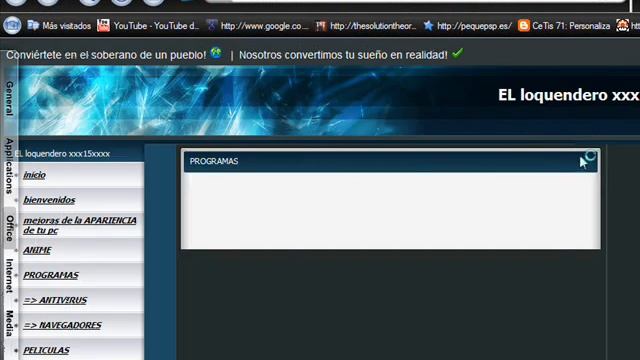Click 'Conviértete en el soberano de un pueblo!' ad

106,55
